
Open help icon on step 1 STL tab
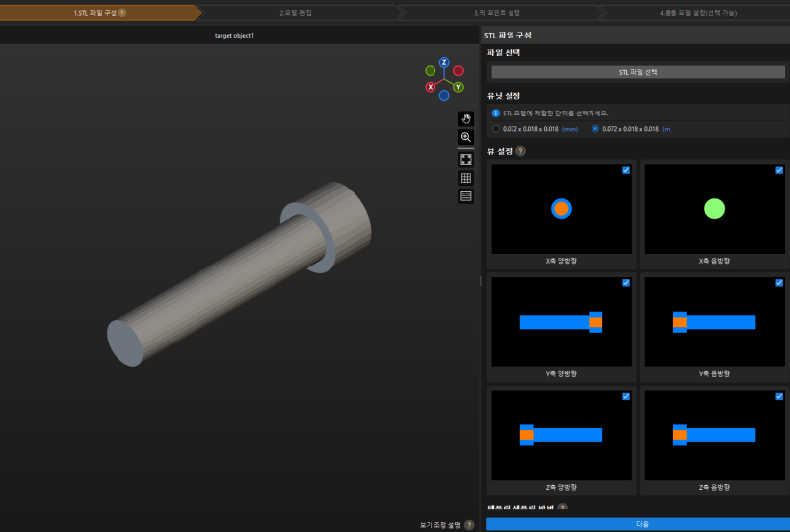122,13
